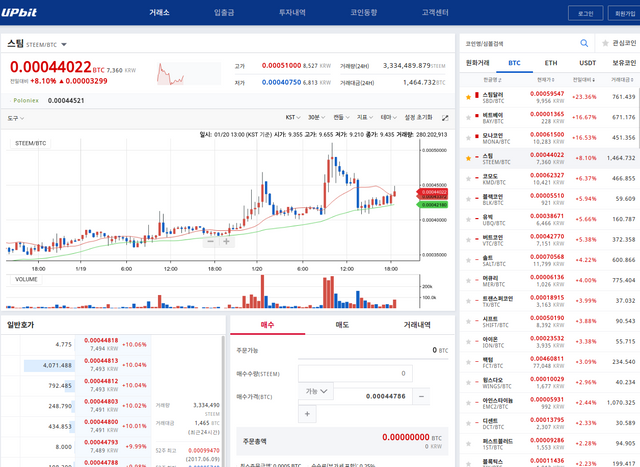This screenshot has height=467, width=640.
Task: Increase buy price with plus stepper
Action: coord(307,414)
